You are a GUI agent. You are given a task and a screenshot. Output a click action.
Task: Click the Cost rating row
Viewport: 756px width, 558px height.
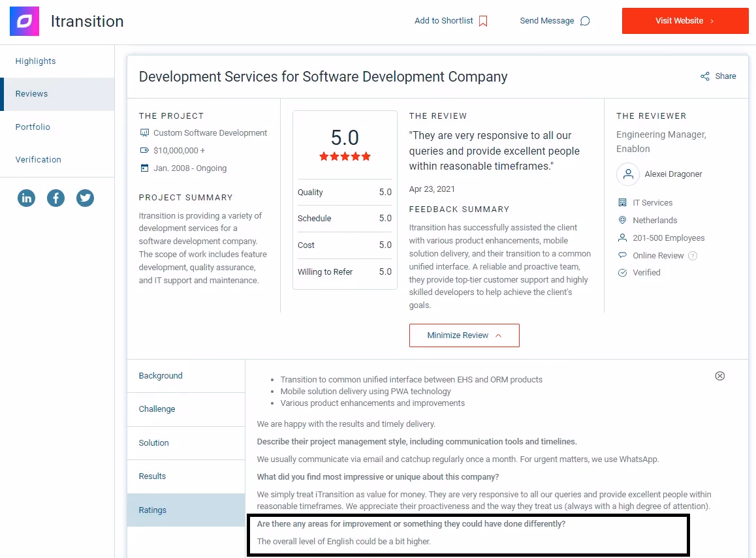(345, 245)
